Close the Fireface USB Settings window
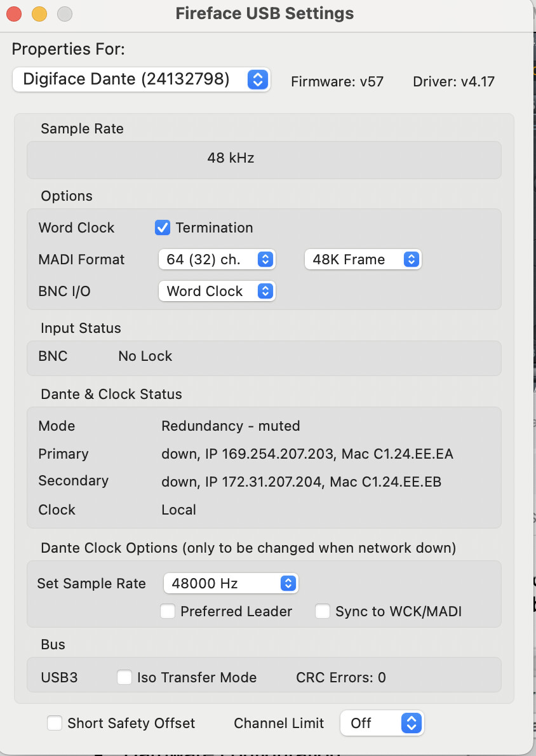The width and height of the screenshot is (536, 756). tap(14, 13)
